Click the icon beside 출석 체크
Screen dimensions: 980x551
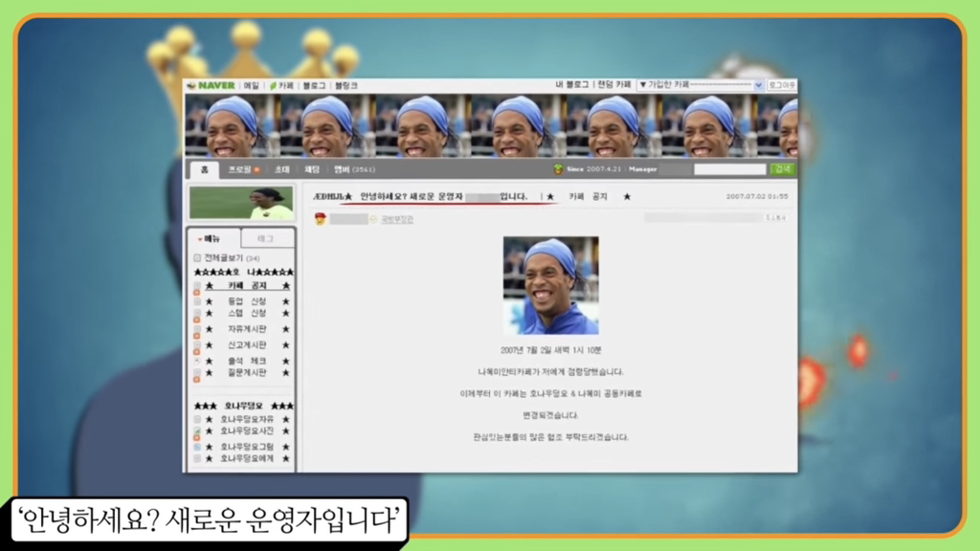click(x=197, y=360)
